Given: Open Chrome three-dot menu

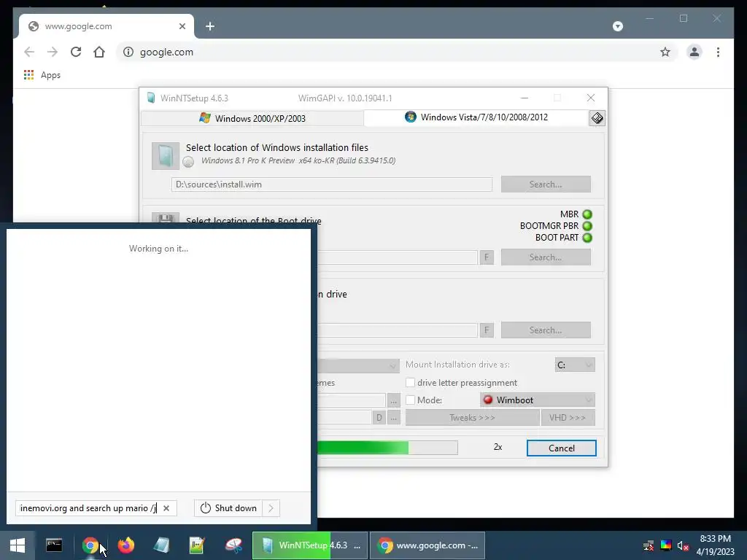Looking at the screenshot, I should tap(718, 52).
